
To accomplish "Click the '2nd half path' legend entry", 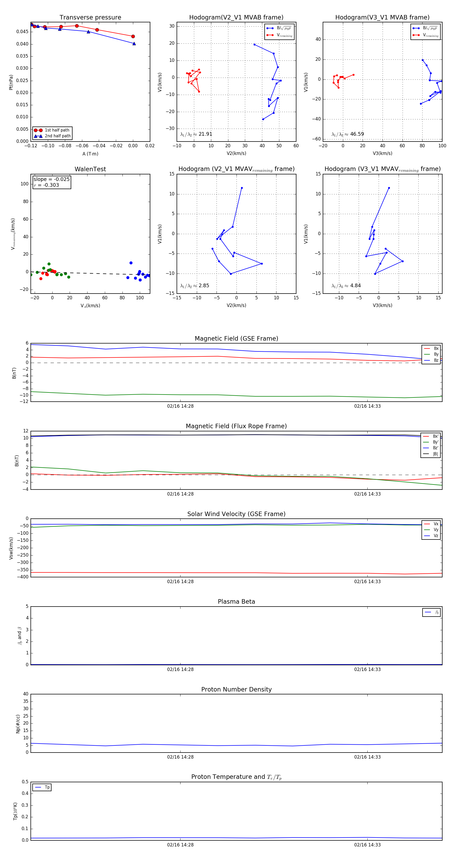I will coord(52,136).
